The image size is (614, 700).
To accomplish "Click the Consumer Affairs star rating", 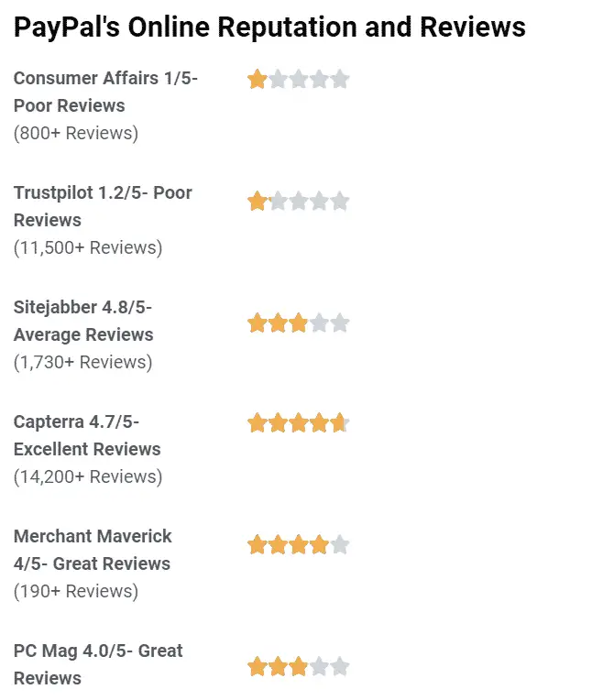I will (x=298, y=80).
